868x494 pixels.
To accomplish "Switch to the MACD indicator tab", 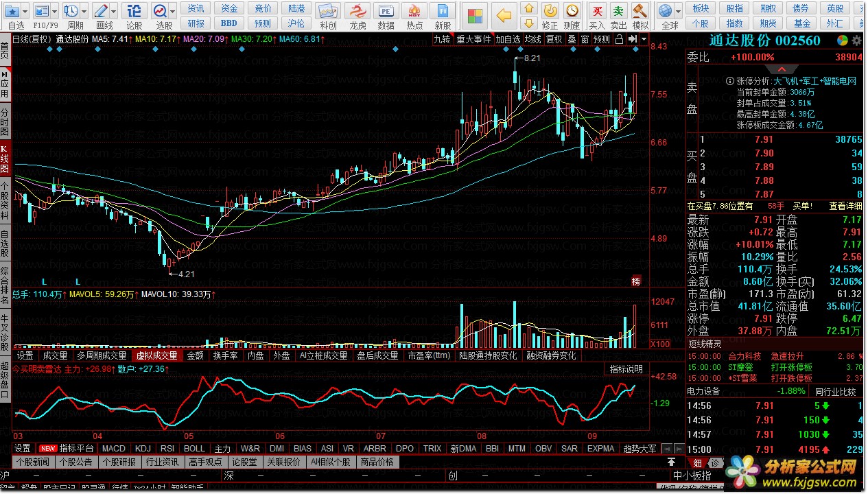I will coord(113,449).
